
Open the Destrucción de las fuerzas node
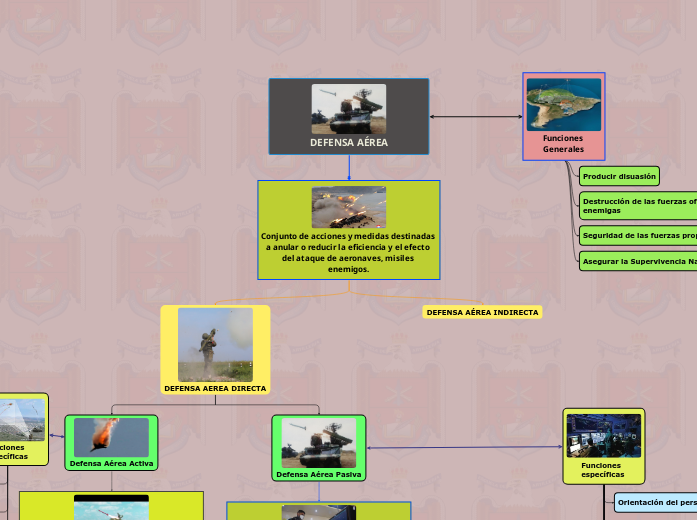[638, 206]
